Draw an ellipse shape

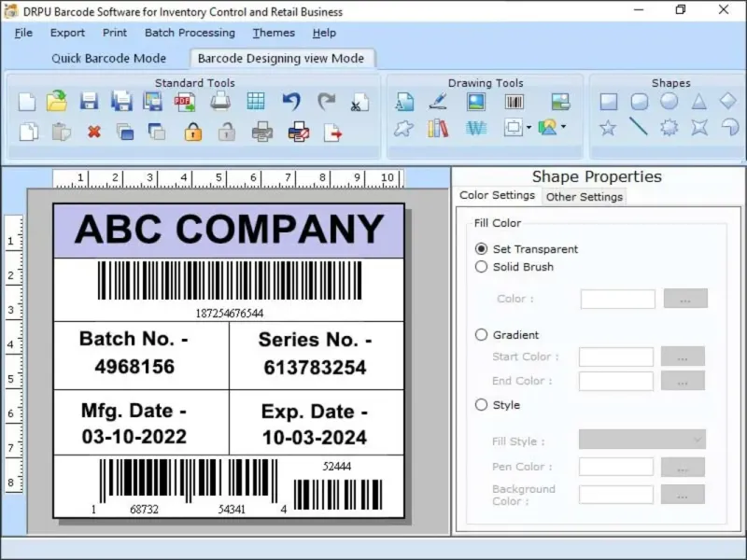(669, 101)
